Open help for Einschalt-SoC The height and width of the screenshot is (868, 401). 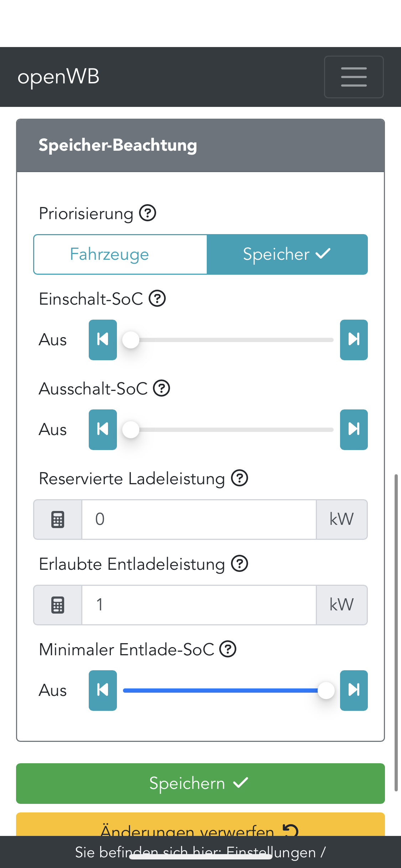pyautogui.click(x=157, y=299)
